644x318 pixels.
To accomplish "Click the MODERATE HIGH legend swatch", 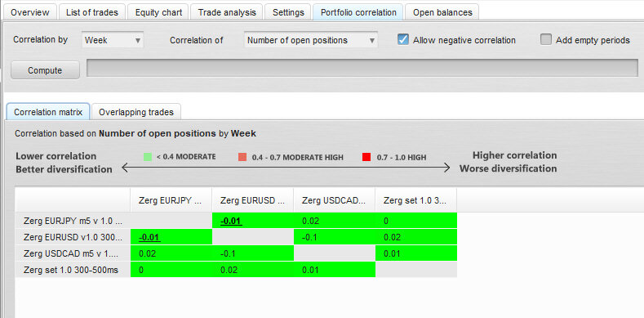I will (242, 157).
